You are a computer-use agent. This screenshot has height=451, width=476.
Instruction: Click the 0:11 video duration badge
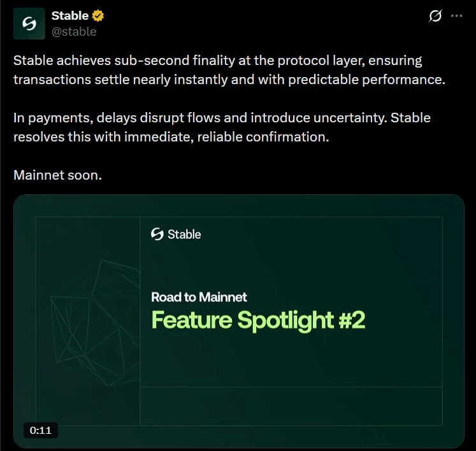tap(41, 431)
